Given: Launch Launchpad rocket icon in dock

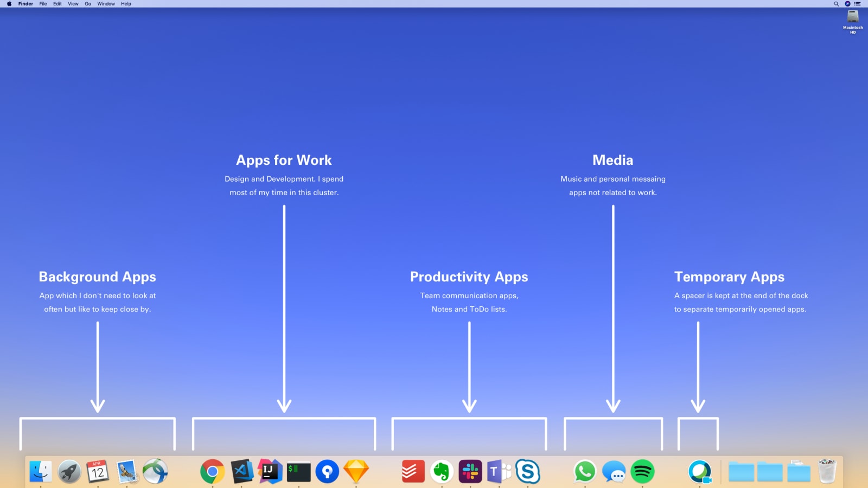Looking at the screenshot, I should [69, 472].
